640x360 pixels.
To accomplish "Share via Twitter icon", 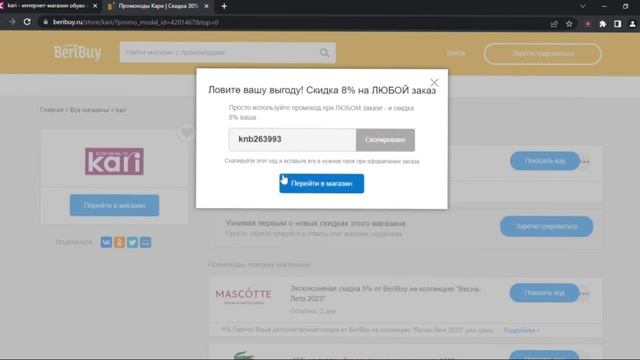I will coord(132,242).
